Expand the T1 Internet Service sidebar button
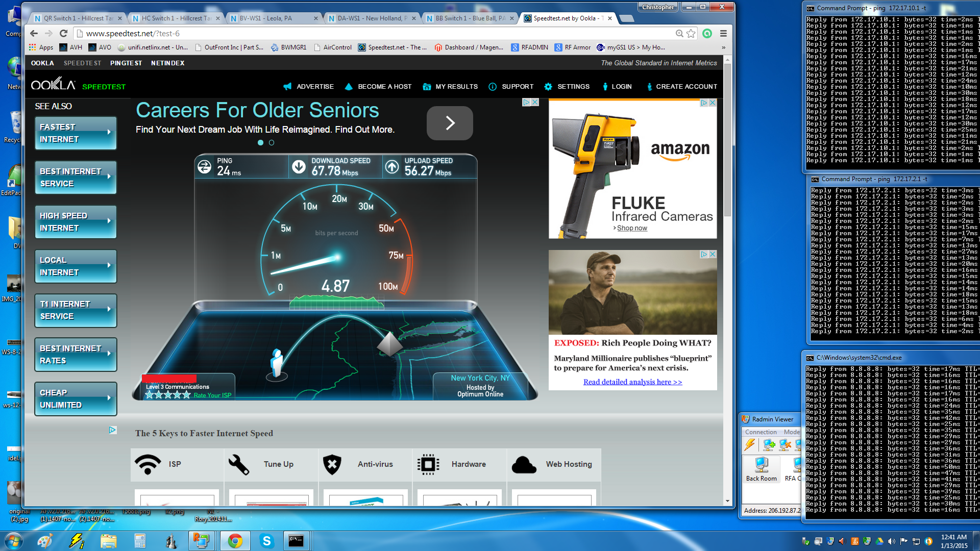 [76, 310]
